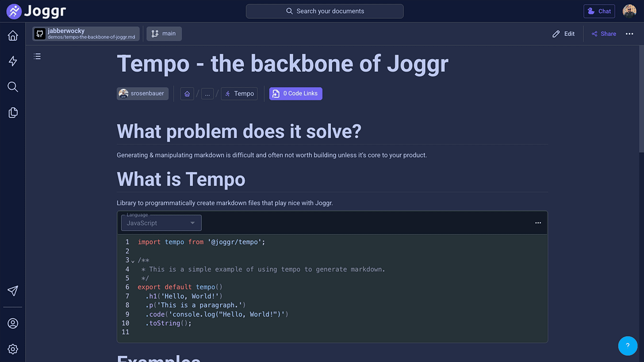This screenshot has width=644, height=362.
Task: Open the jabberwocky repository selector
Action: (x=86, y=34)
